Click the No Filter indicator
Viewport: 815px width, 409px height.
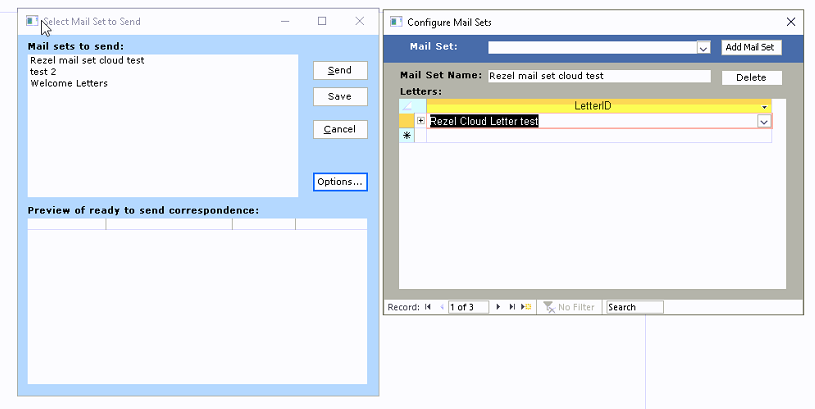click(x=569, y=307)
